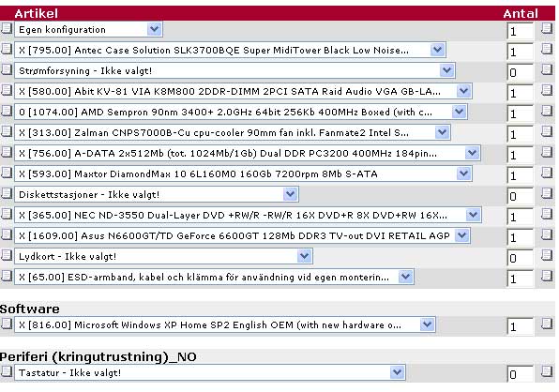Click the left note icon of the A-DATA memory row
This screenshot has height=392, width=559.
(x=7, y=152)
